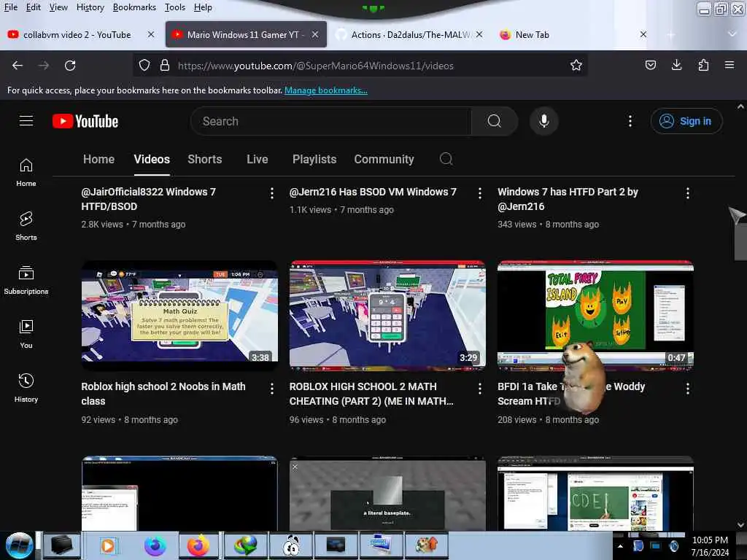Open the Total Firey Island video thumbnail

(595, 315)
